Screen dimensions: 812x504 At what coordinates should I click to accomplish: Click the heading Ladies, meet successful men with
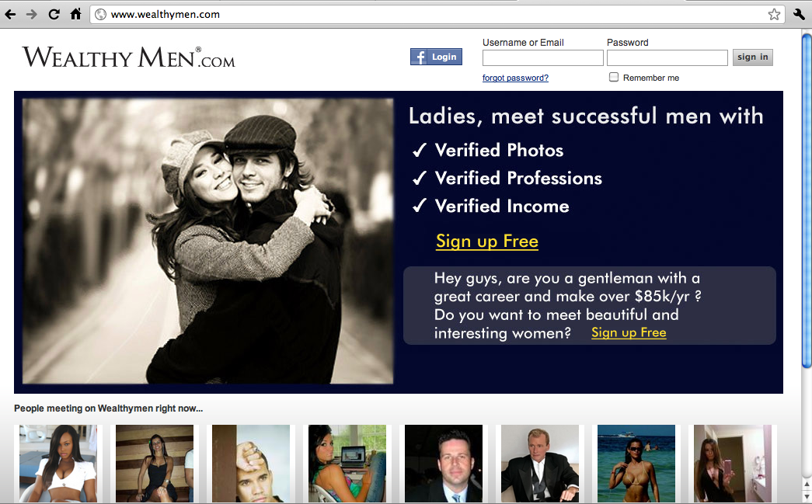click(x=586, y=116)
